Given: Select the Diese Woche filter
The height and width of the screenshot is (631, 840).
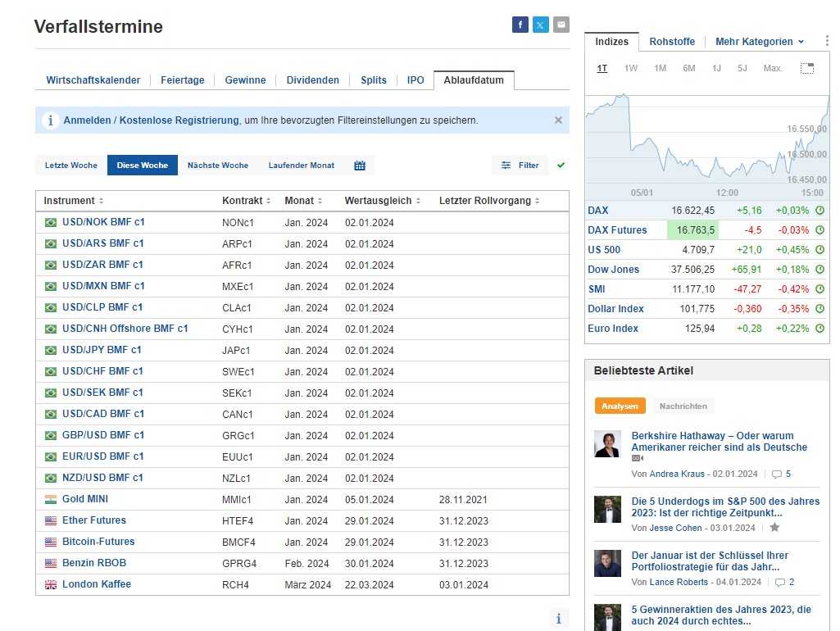Looking at the screenshot, I should click(x=143, y=166).
